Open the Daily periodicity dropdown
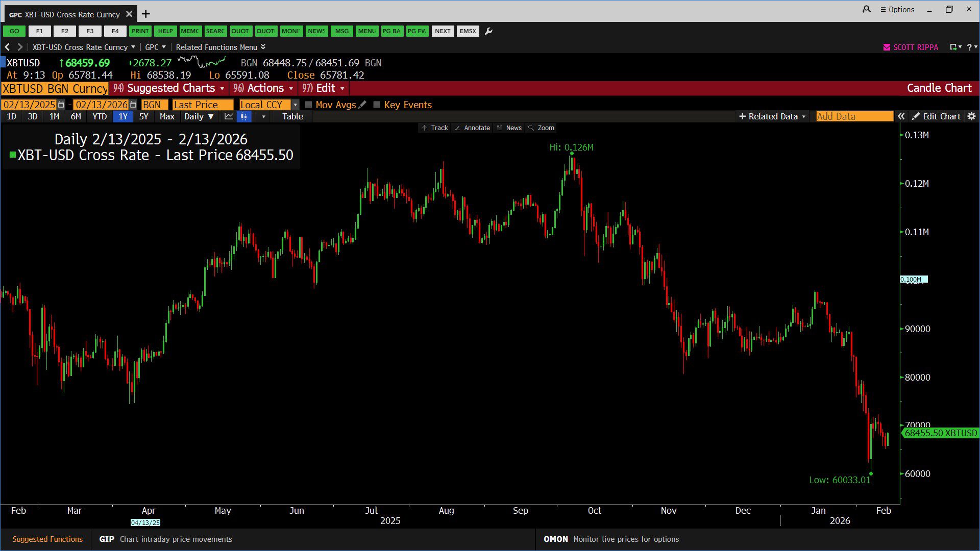The width and height of the screenshot is (980, 551). click(199, 116)
